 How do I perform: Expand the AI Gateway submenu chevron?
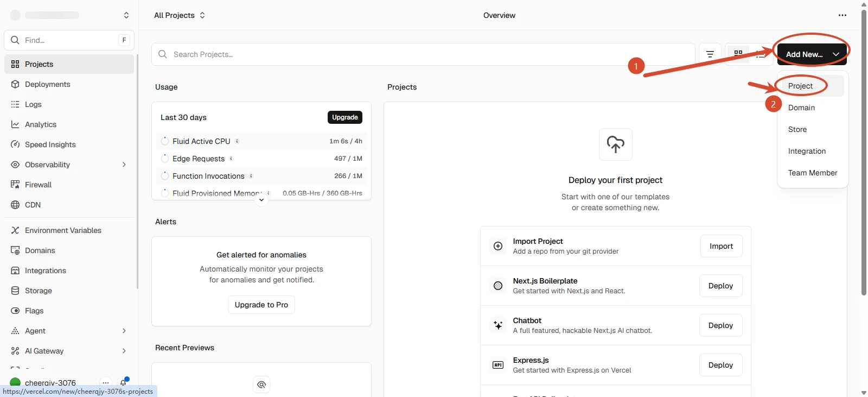click(x=124, y=351)
